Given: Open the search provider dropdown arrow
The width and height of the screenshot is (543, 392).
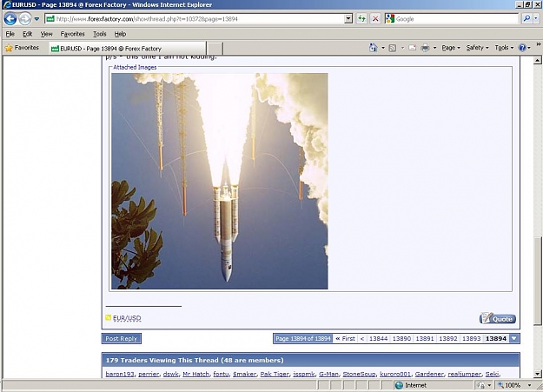Looking at the screenshot, I should click(x=536, y=19).
